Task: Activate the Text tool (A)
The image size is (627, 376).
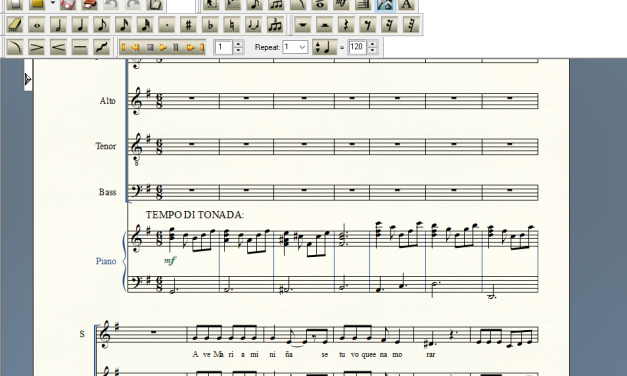Action: coord(407,4)
